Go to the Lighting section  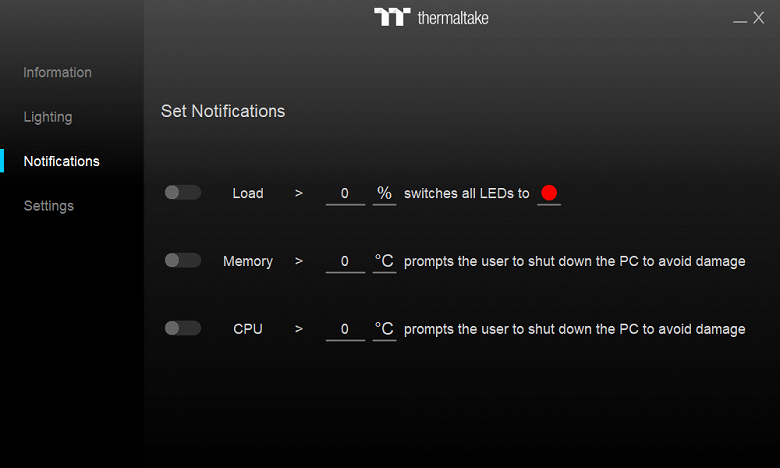pos(48,117)
